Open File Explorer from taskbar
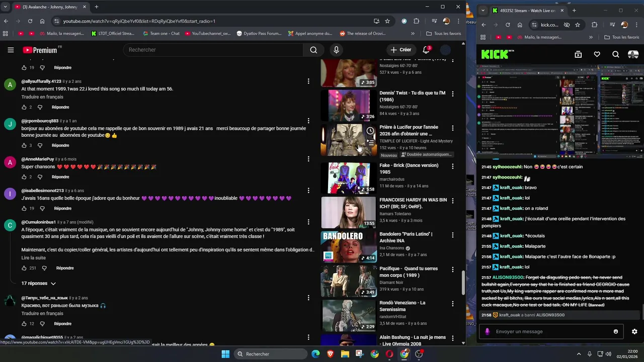 pyautogui.click(x=345, y=354)
